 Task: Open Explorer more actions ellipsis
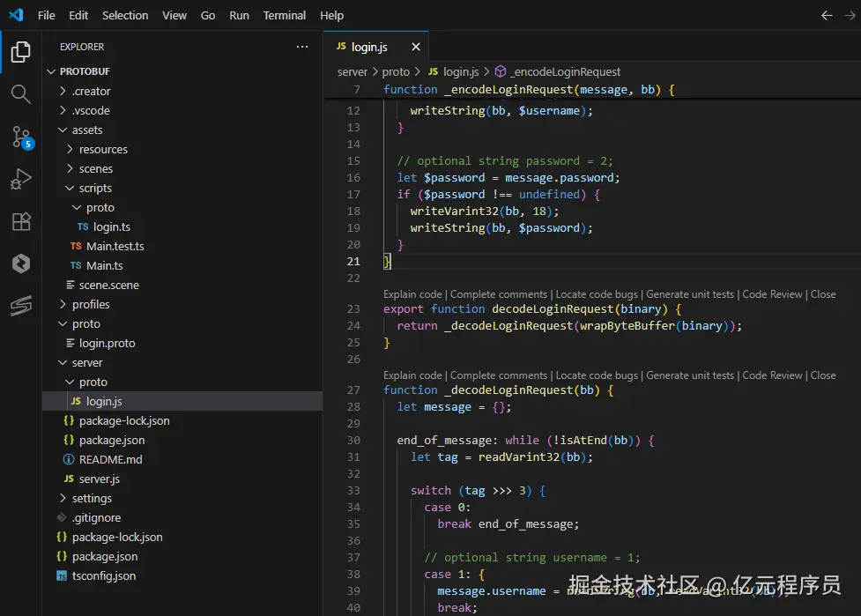point(302,47)
